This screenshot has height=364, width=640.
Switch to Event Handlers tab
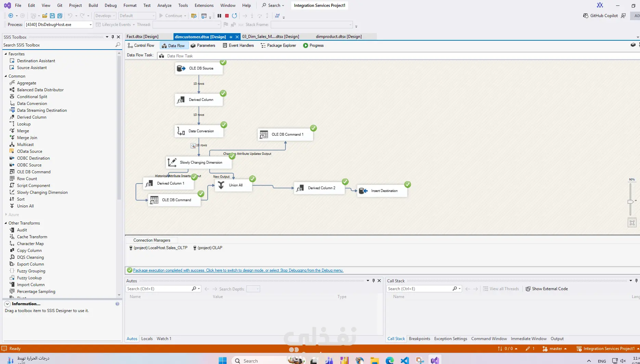click(238, 45)
